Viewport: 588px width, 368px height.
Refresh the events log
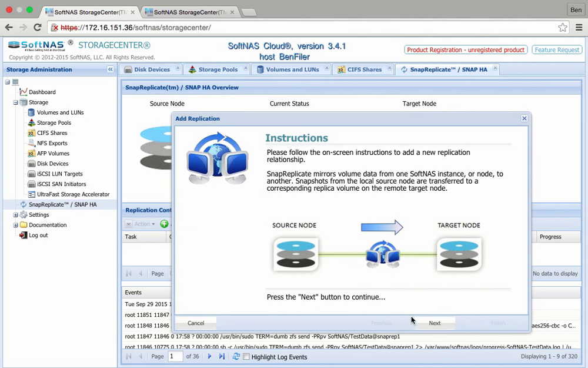236,356
